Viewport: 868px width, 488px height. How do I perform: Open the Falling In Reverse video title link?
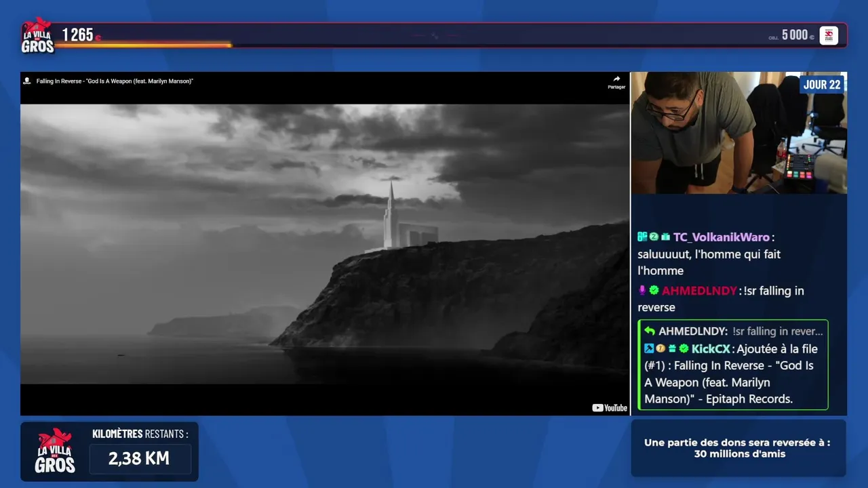(x=115, y=81)
